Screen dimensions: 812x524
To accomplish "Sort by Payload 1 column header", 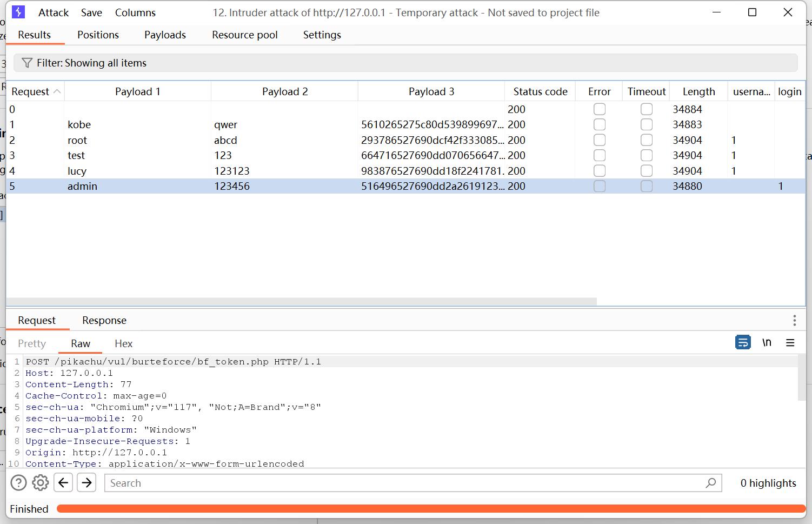I will 138,91.
